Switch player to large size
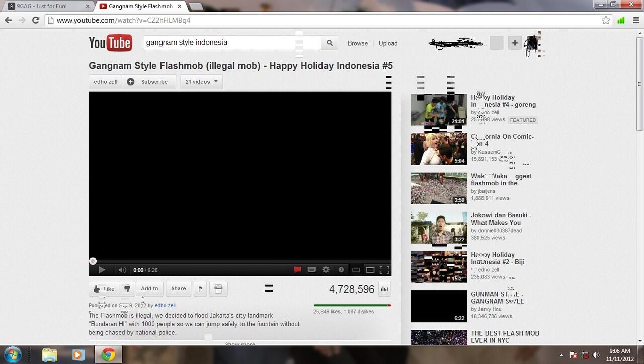The height and width of the screenshot is (364, 644). click(370, 270)
